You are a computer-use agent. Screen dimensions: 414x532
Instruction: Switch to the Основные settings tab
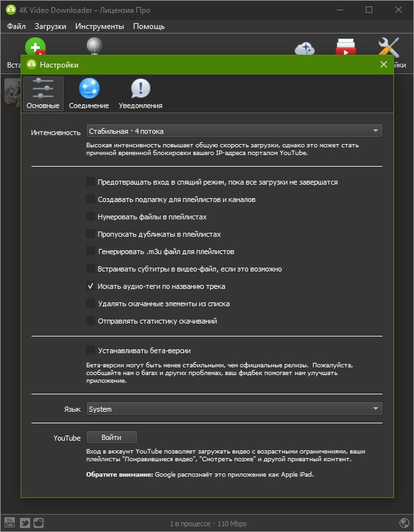[43, 94]
